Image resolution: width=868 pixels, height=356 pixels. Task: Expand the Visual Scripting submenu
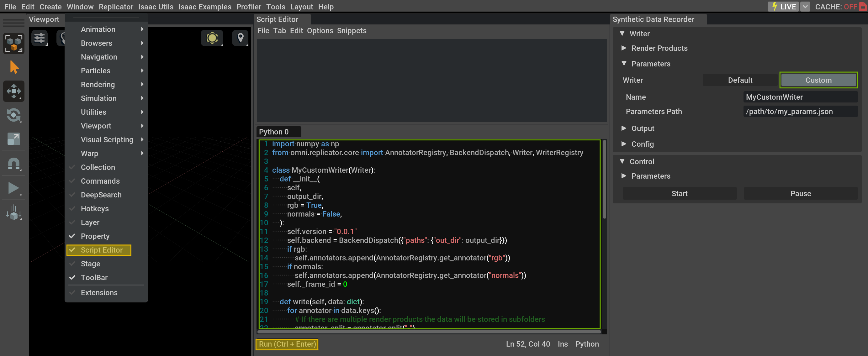(106, 140)
